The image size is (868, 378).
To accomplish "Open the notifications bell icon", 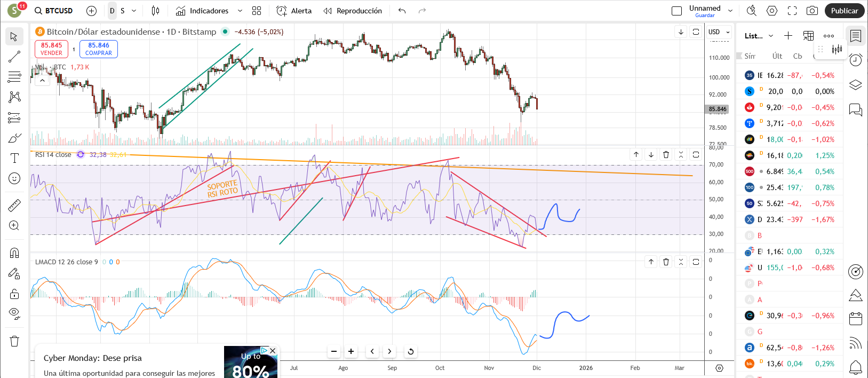I will [x=856, y=367].
